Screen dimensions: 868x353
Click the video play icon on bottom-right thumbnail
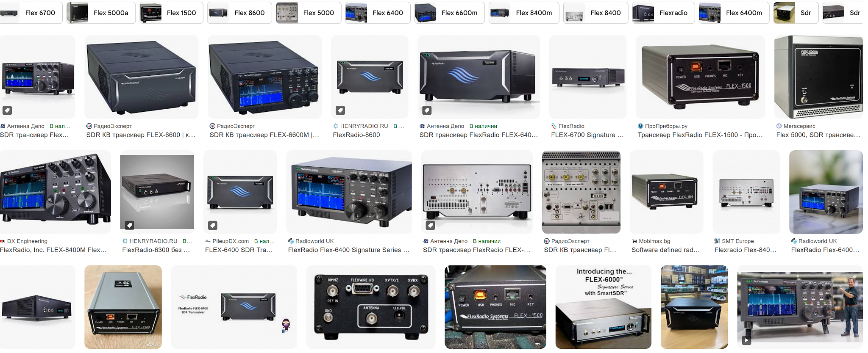click(746, 340)
